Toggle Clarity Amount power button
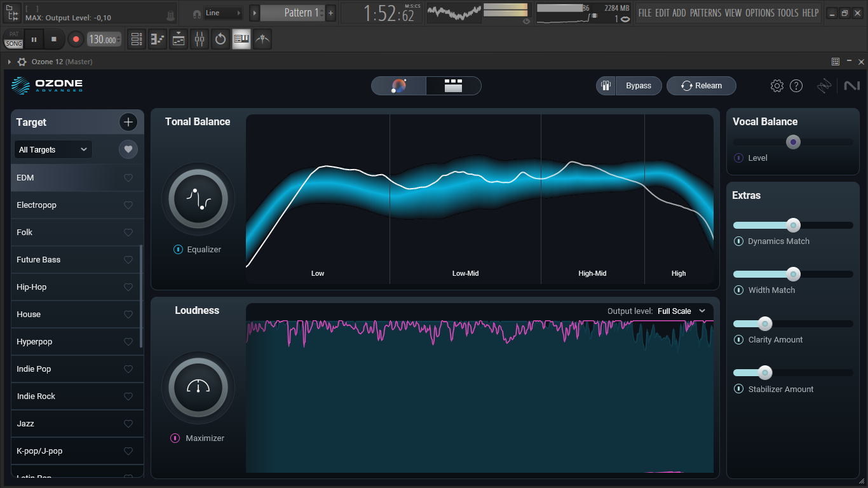This screenshot has height=488, width=868. pos(738,340)
